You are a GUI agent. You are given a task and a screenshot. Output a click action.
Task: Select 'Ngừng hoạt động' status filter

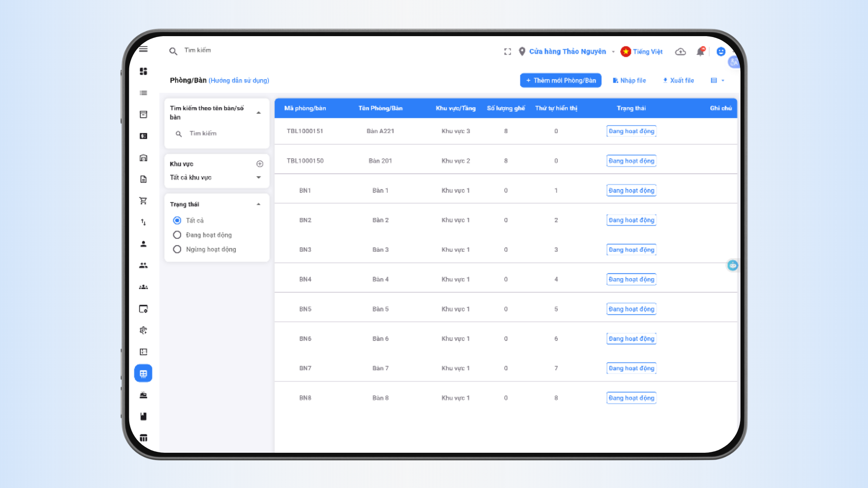(x=177, y=249)
